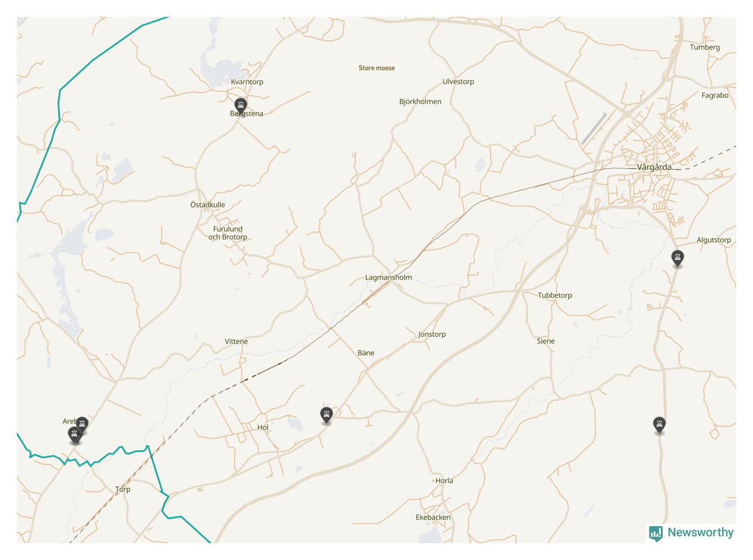Select the Horla place label

[444, 481]
